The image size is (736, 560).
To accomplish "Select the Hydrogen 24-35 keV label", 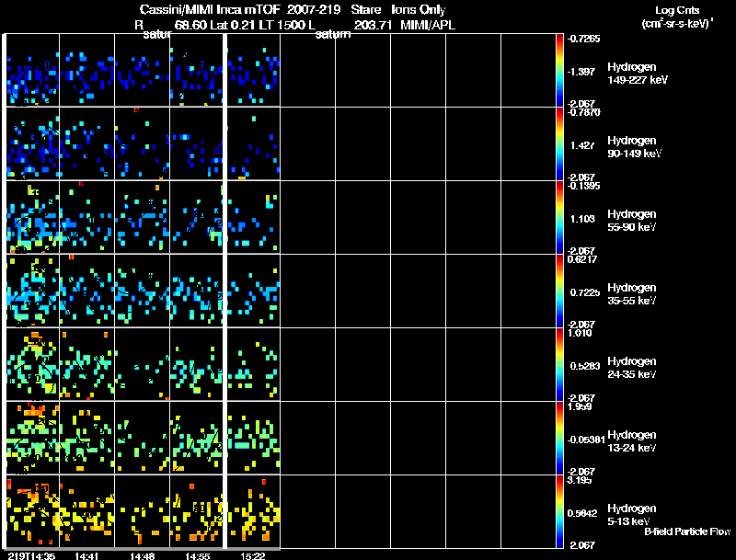I will click(x=631, y=368).
